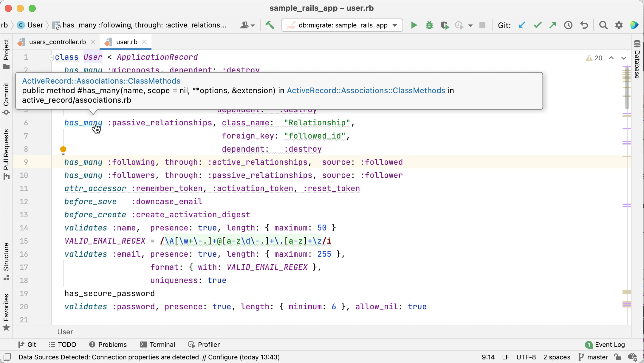Screen dimensions: 644x363
Task: Switch to users_controller.rb tab
Action: (x=57, y=42)
